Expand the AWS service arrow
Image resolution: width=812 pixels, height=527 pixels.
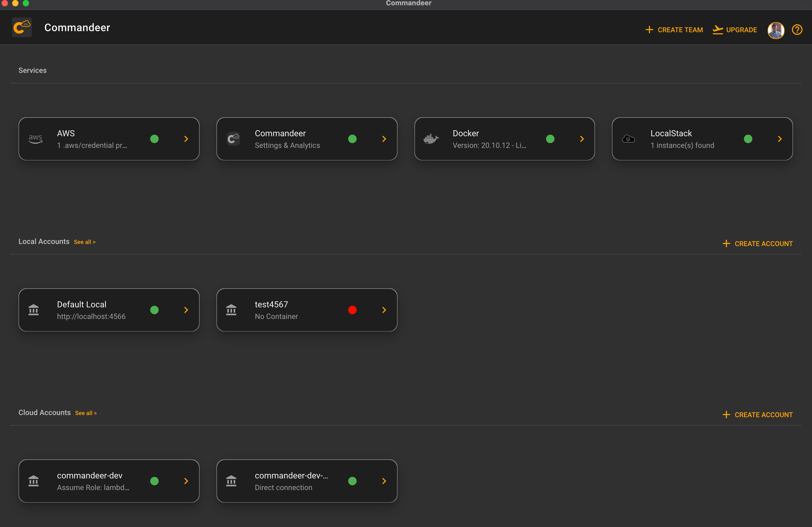pos(186,139)
